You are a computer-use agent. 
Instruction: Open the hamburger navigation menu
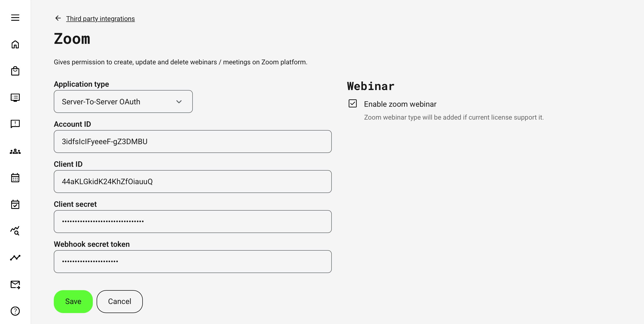(15, 18)
